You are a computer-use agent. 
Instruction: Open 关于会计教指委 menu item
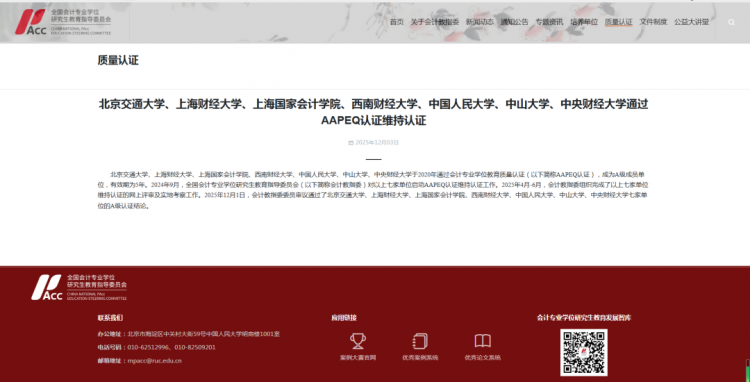tap(435, 22)
